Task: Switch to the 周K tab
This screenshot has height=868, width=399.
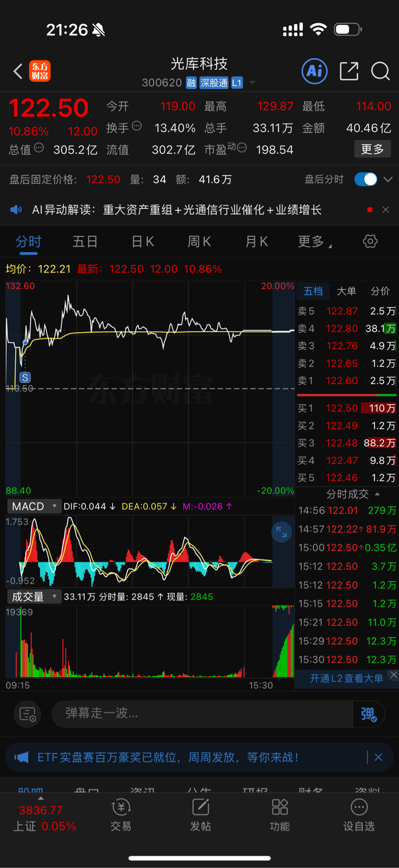Action: pos(199,242)
